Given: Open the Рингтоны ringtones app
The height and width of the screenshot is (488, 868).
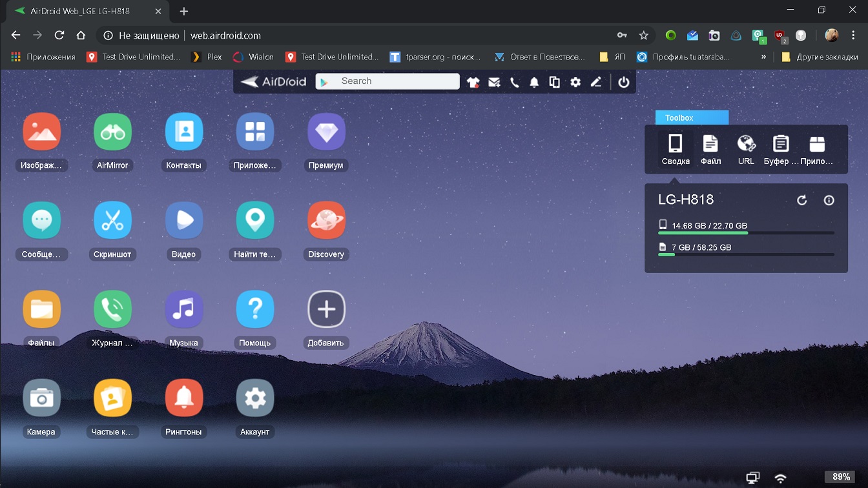Looking at the screenshot, I should 183,398.
